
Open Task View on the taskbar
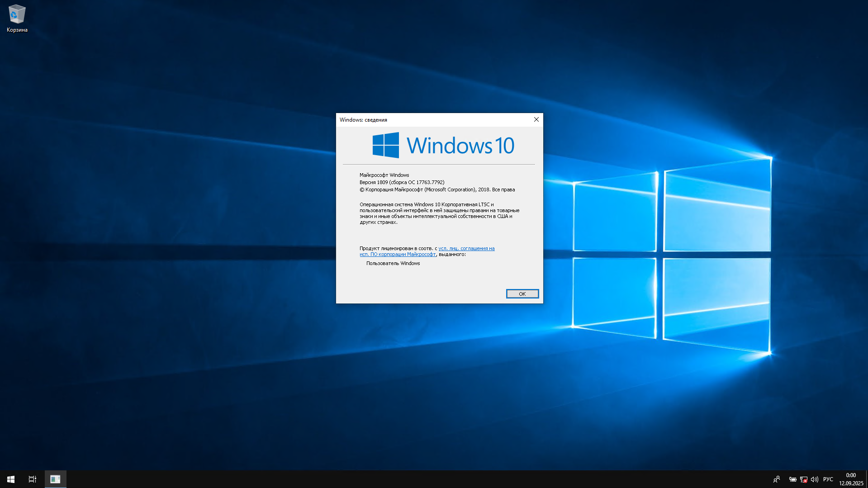33,479
